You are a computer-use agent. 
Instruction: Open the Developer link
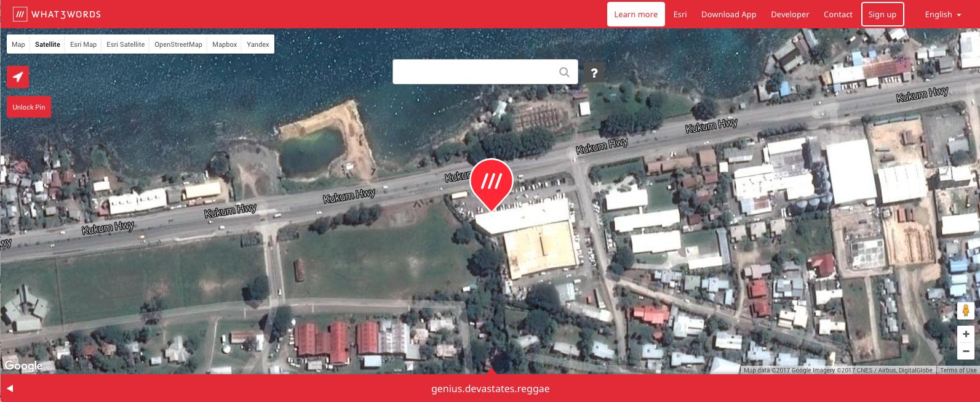click(790, 14)
